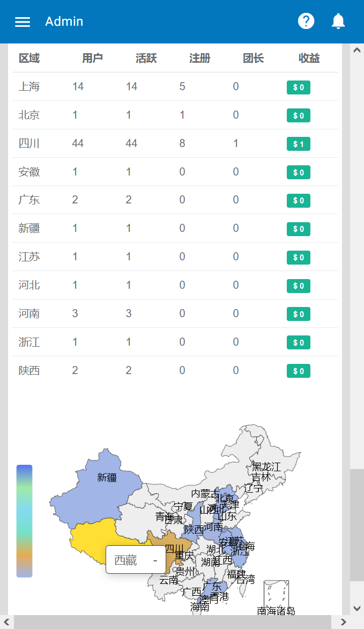Click the 南海诸岛 inset map

[276, 594]
